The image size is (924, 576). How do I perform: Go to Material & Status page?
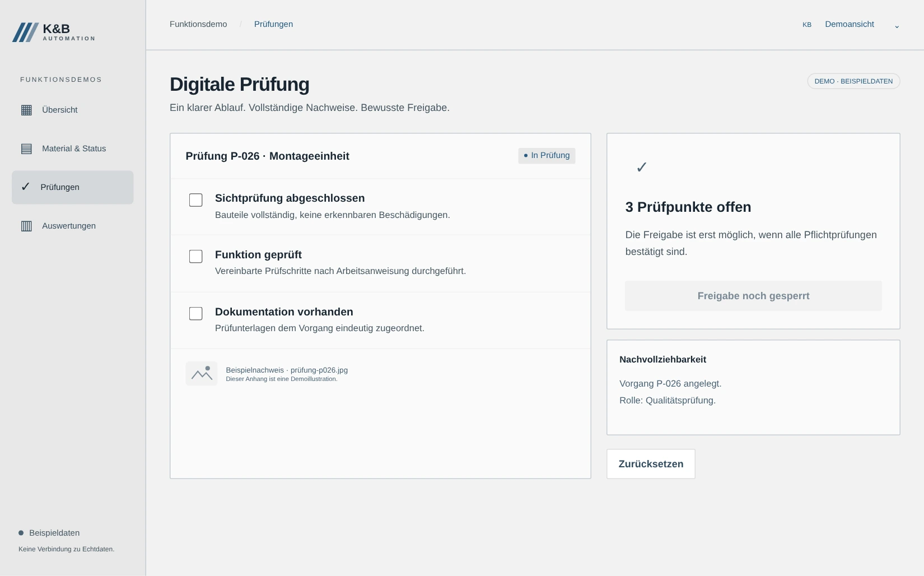(73, 148)
